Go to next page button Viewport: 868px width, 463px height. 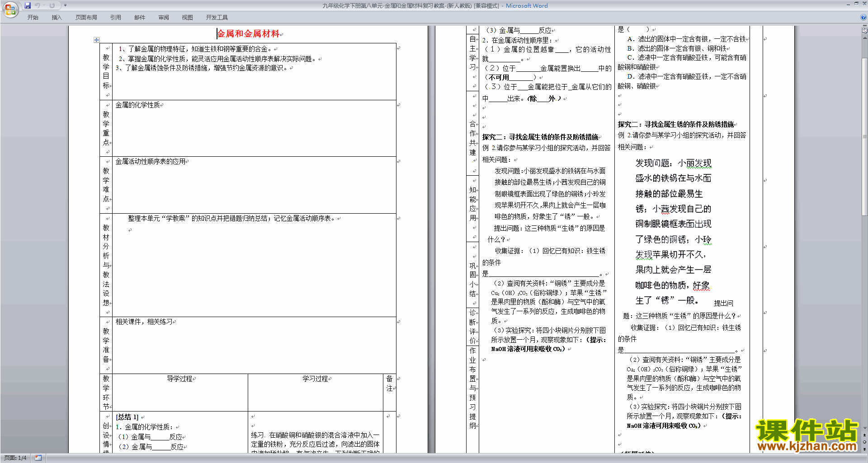coord(865,449)
